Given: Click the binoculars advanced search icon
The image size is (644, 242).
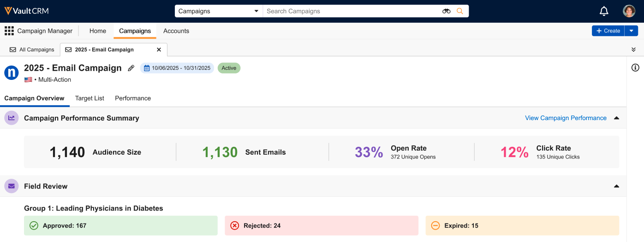Looking at the screenshot, I should [446, 11].
